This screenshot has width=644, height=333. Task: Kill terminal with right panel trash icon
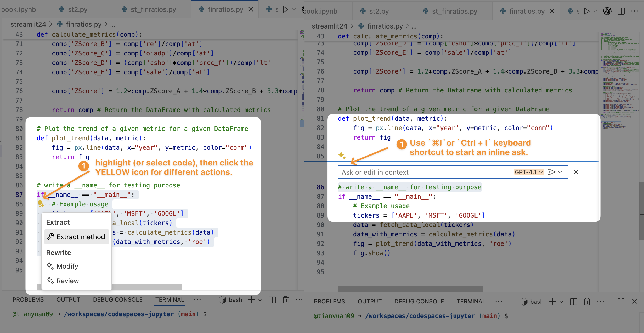pos(587,302)
